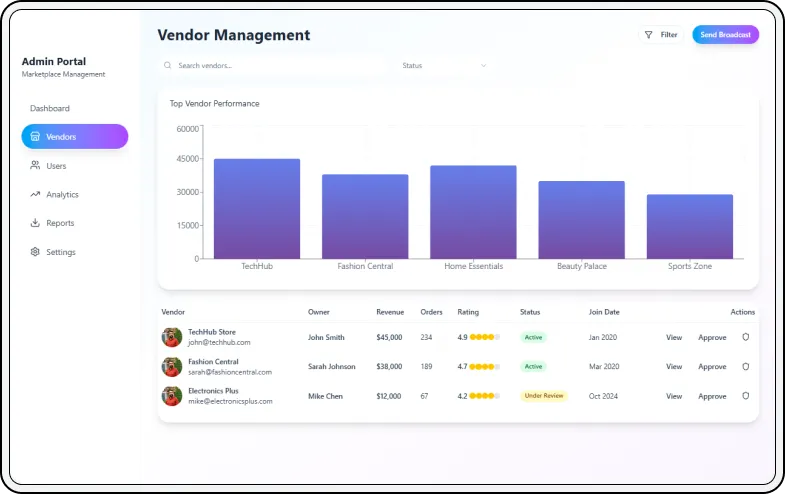Approve the Electronics Plus vendor
The height and width of the screenshot is (494, 785).
point(712,396)
